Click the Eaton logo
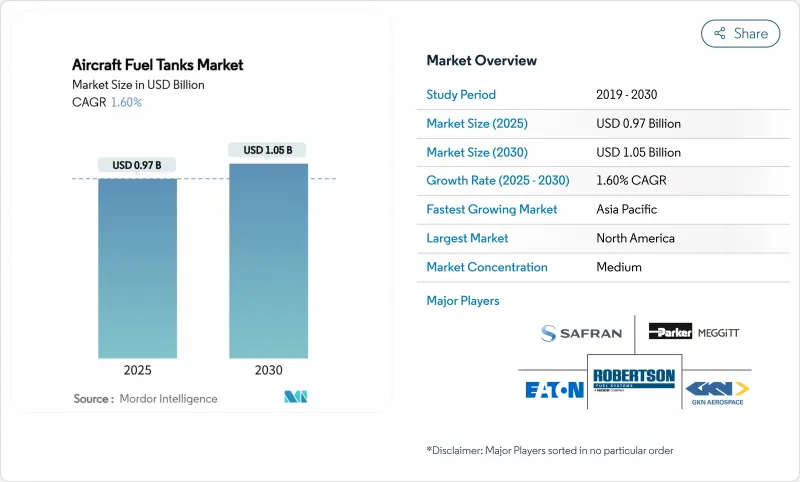Image resolution: width=800 pixels, height=482 pixels. 552,389
